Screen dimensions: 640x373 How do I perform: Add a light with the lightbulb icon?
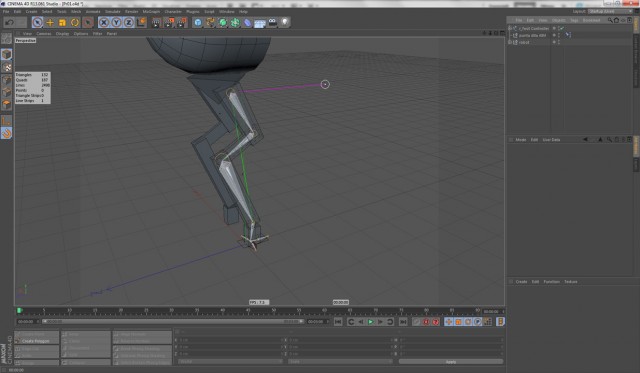[285, 22]
